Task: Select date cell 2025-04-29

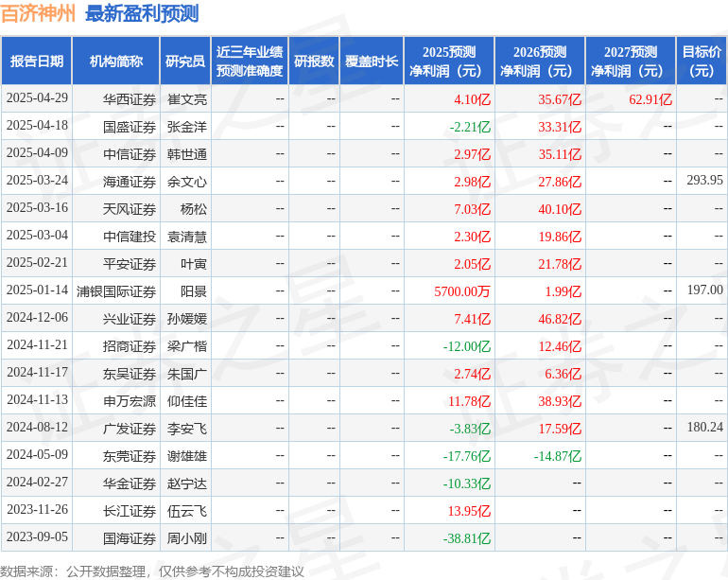Action: click(x=37, y=98)
